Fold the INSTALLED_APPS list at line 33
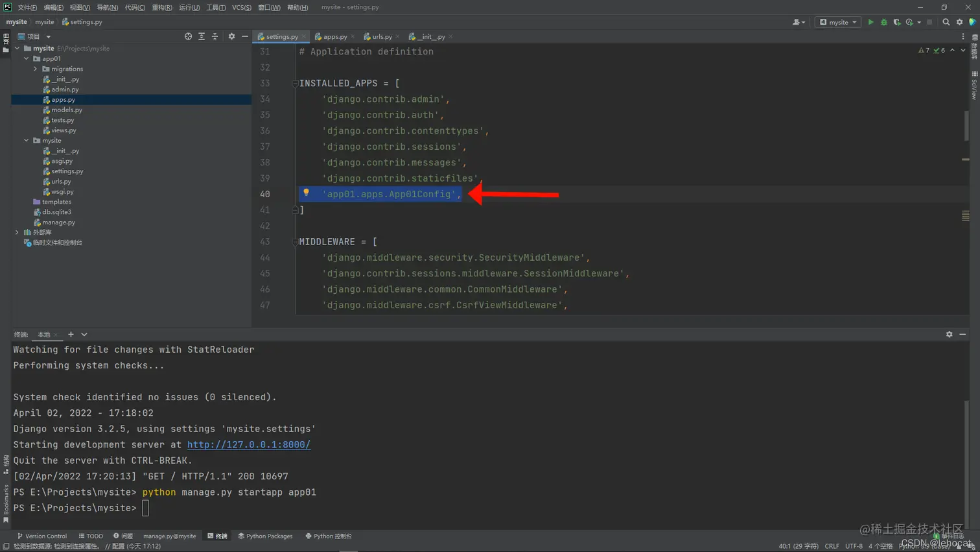 (x=295, y=83)
